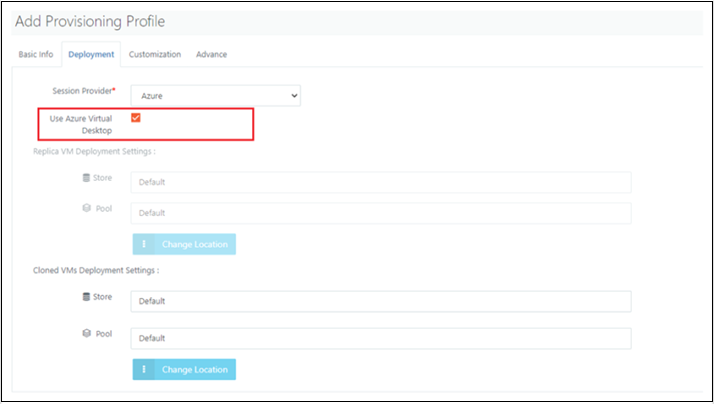Click the Cloned VMs Store input field

point(381,301)
